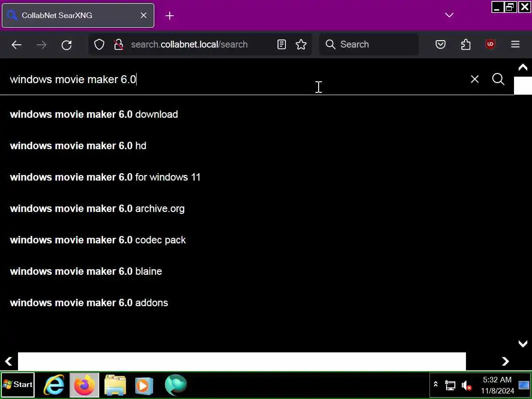
Task: Reload the current page
Action: 66,44
